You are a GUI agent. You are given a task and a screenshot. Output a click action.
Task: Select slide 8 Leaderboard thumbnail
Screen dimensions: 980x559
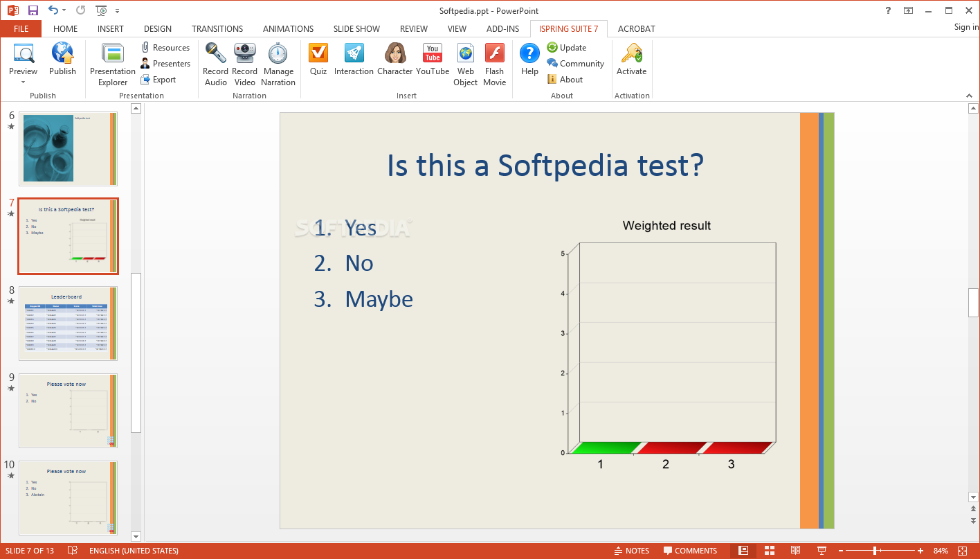point(69,323)
